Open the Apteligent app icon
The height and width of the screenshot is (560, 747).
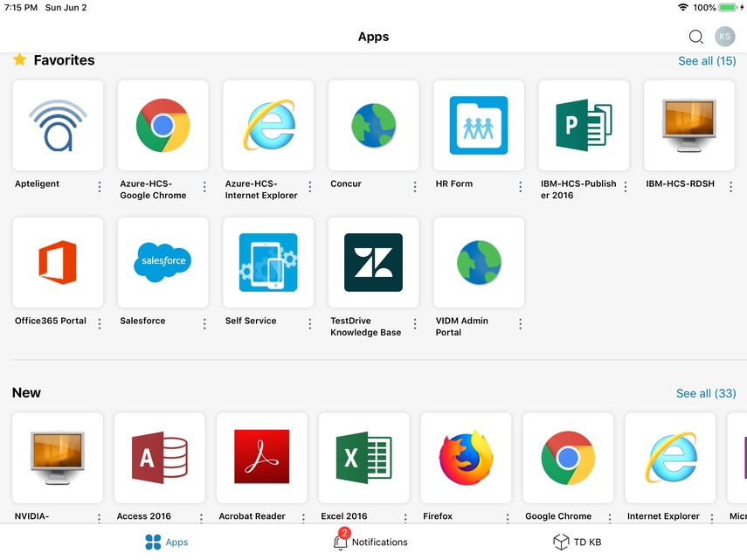click(x=58, y=125)
